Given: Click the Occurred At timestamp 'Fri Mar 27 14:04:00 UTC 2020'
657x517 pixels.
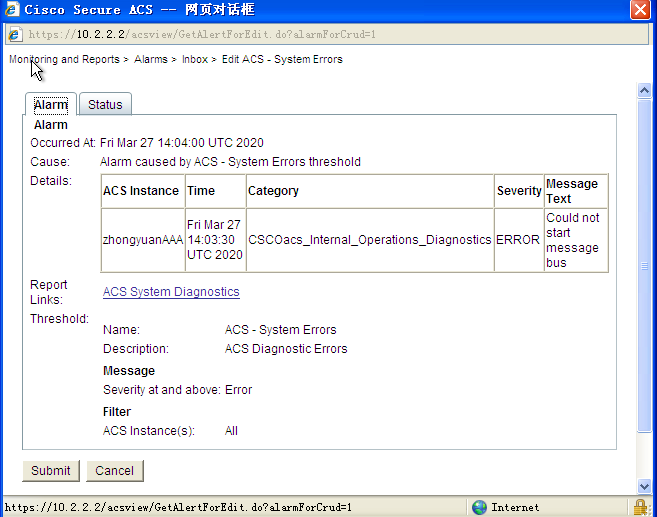Looking at the screenshot, I should coord(181,143).
